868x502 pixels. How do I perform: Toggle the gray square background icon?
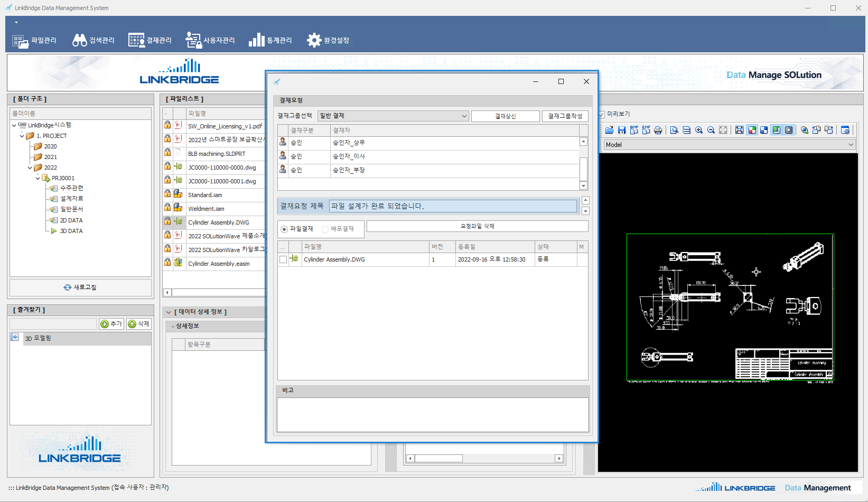(x=789, y=130)
